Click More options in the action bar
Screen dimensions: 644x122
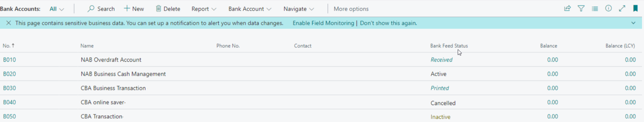point(351,9)
